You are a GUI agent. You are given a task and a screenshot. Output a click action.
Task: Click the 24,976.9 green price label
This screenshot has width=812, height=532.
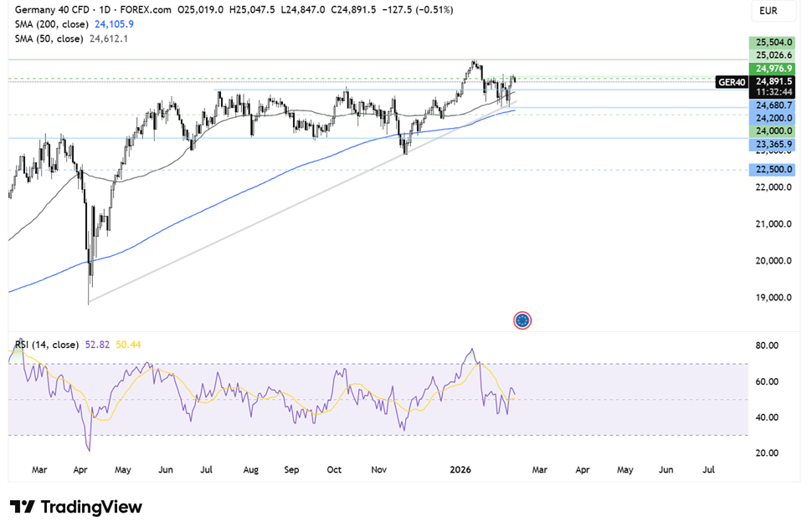click(772, 69)
